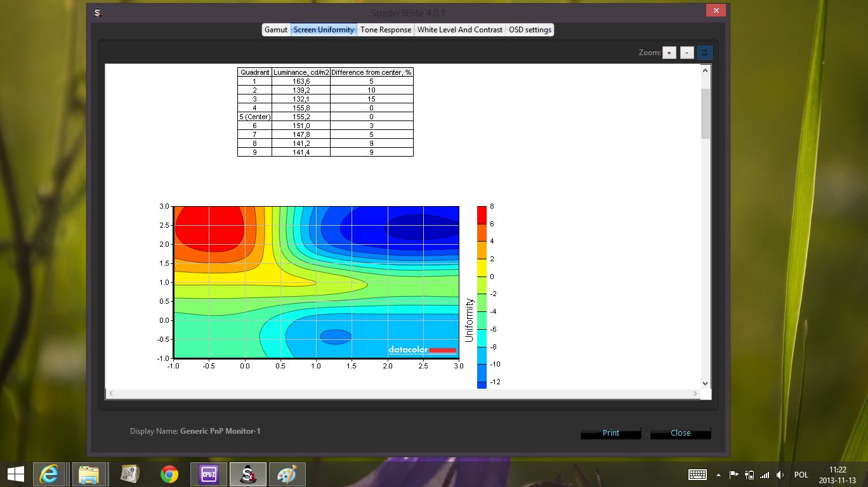Click the '5 (Center)' quadrant cell
The height and width of the screenshot is (487, 868).
[255, 117]
